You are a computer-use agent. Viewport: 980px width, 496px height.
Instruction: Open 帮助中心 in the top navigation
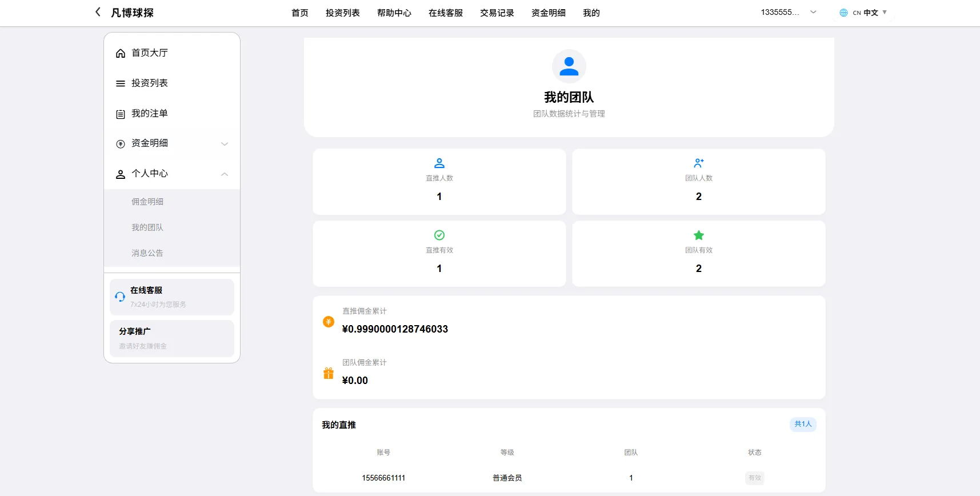[394, 13]
